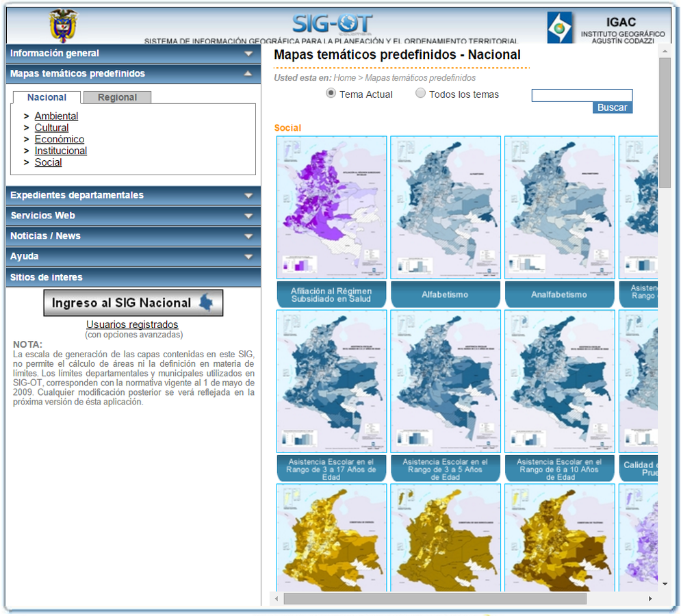Click the IGAC institute logo icon
Image resolution: width=681 pixels, height=616 pixels.
(561, 27)
